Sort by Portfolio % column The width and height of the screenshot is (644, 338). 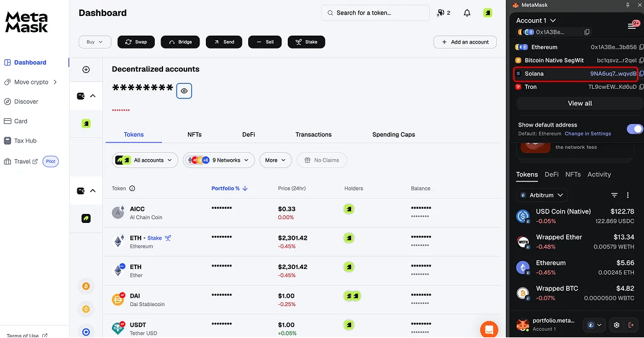tap(229, 188)
